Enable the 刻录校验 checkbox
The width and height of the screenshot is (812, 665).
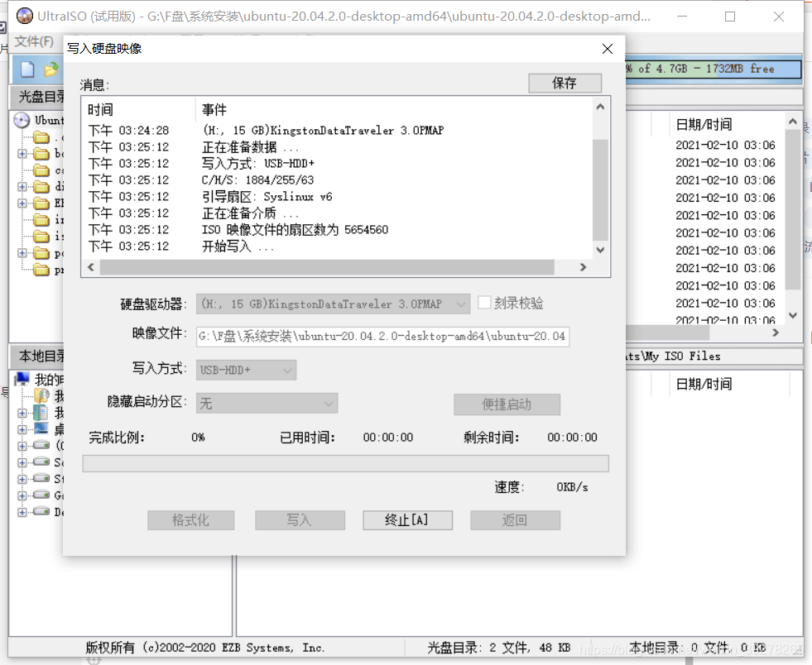(484, 303)
